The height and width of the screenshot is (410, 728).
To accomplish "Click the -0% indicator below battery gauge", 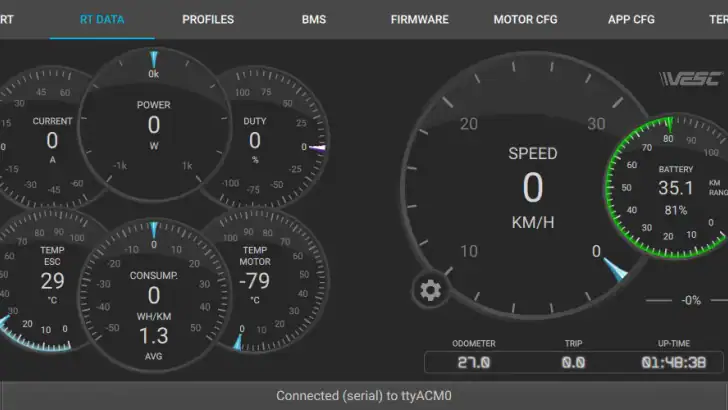I will click(x=691, y=300).
